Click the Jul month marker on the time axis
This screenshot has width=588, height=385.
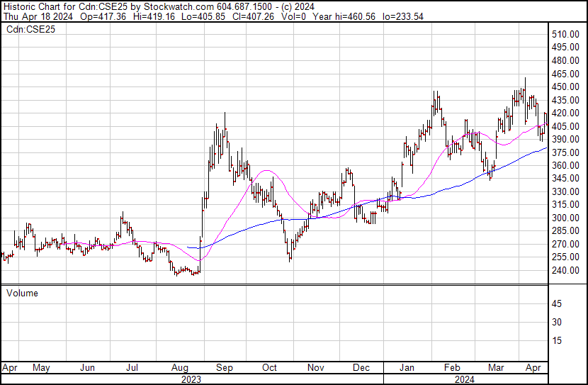tap(132, 368)
